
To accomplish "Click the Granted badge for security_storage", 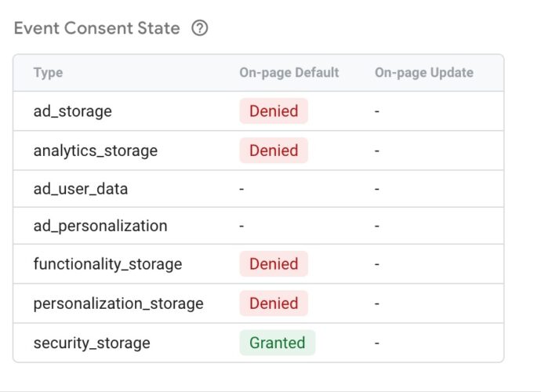I will (278, 343).
